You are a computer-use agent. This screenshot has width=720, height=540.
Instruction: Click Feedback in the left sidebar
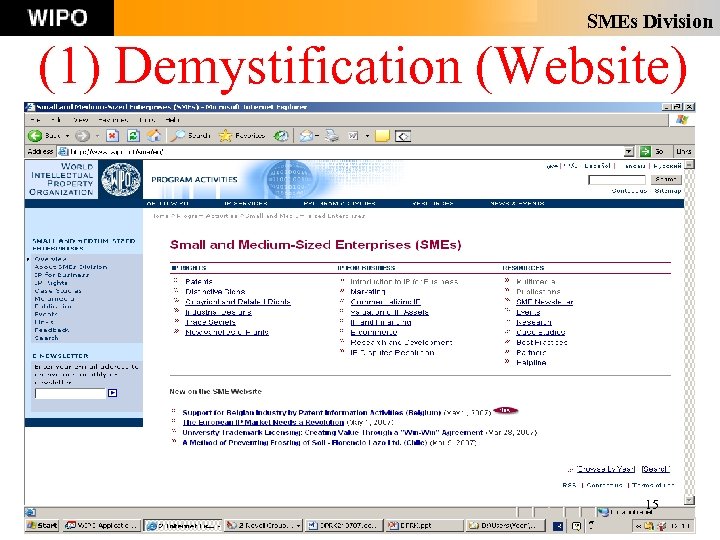[x=52, y=330]
